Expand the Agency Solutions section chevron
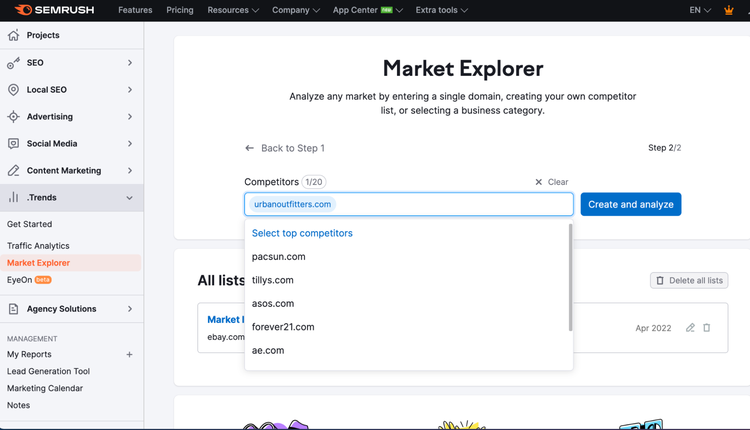 (x=130, y=309)
